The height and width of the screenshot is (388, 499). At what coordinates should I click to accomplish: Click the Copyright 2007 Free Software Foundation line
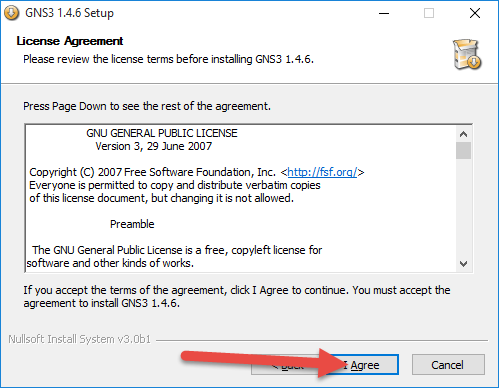click(x=197, y=172)
